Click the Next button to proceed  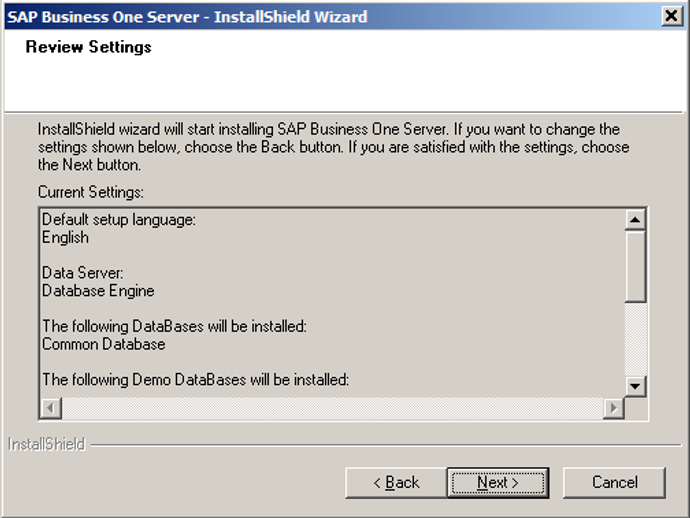point(498,483)
